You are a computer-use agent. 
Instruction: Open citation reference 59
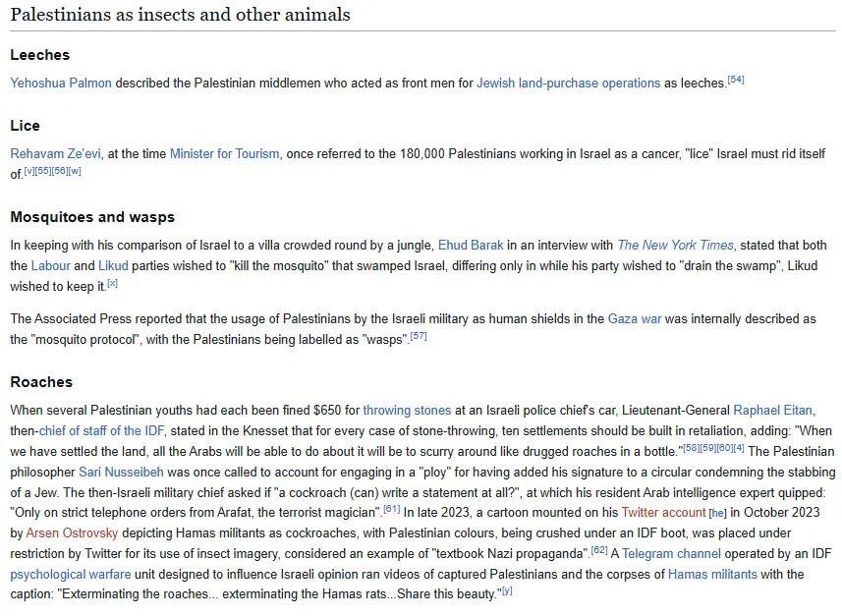[x=707, y=448]
